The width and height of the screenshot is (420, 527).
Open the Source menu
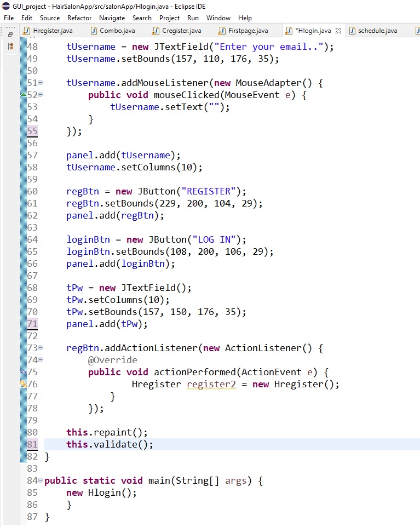(x=50, y=18)
